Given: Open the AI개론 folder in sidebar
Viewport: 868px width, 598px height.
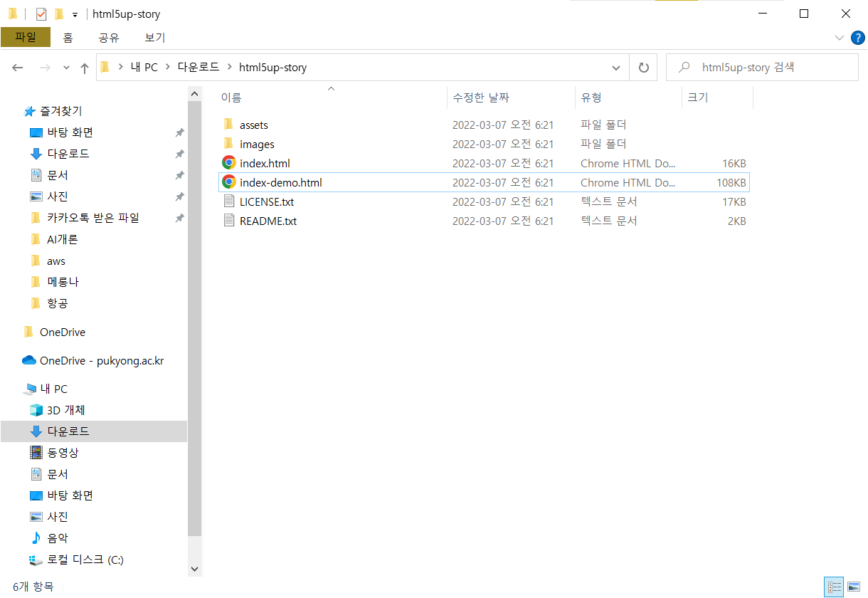Looking at the screenshot, I should pos(63,239).
